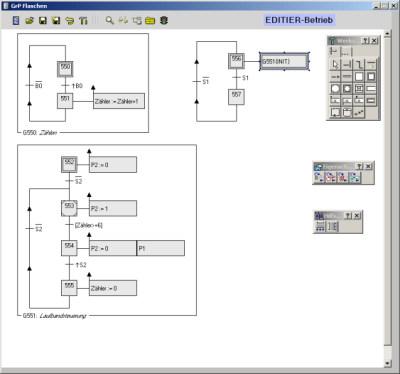Click the traffic light icon
The height and width of the screenshot is (374, 400).
click(x=164, y=21)
